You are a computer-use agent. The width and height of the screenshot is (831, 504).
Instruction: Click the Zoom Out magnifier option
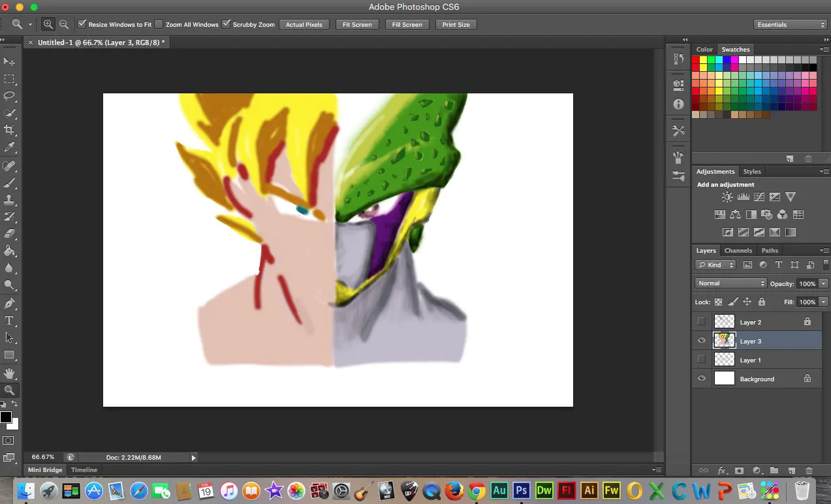pos(64,24)
